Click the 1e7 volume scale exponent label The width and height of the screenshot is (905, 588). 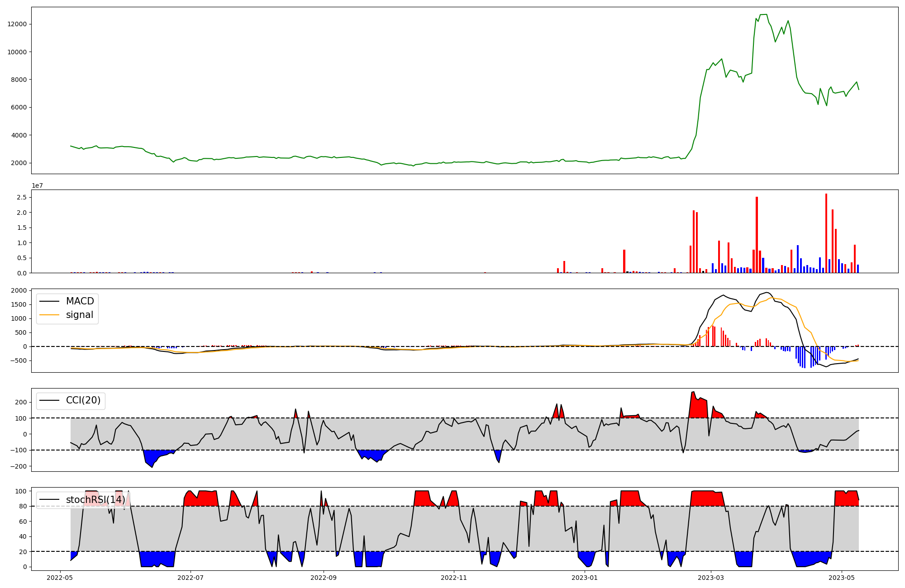click(37, 185)
